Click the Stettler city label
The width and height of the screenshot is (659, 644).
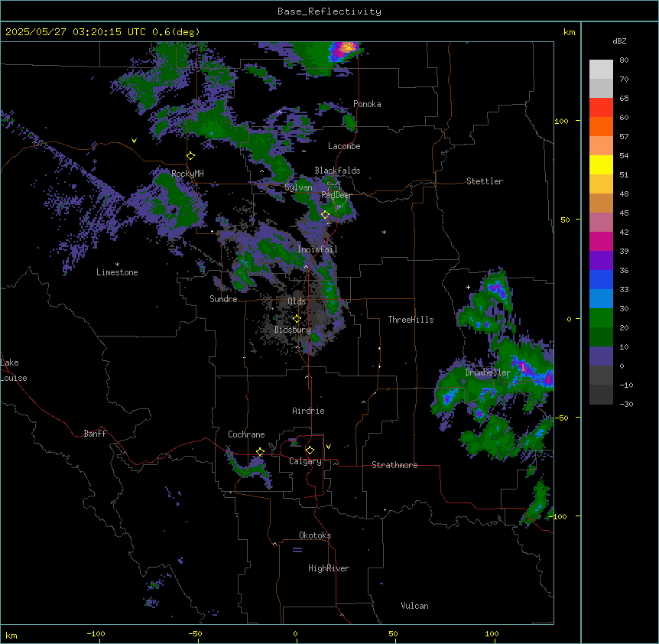(485, 181)
